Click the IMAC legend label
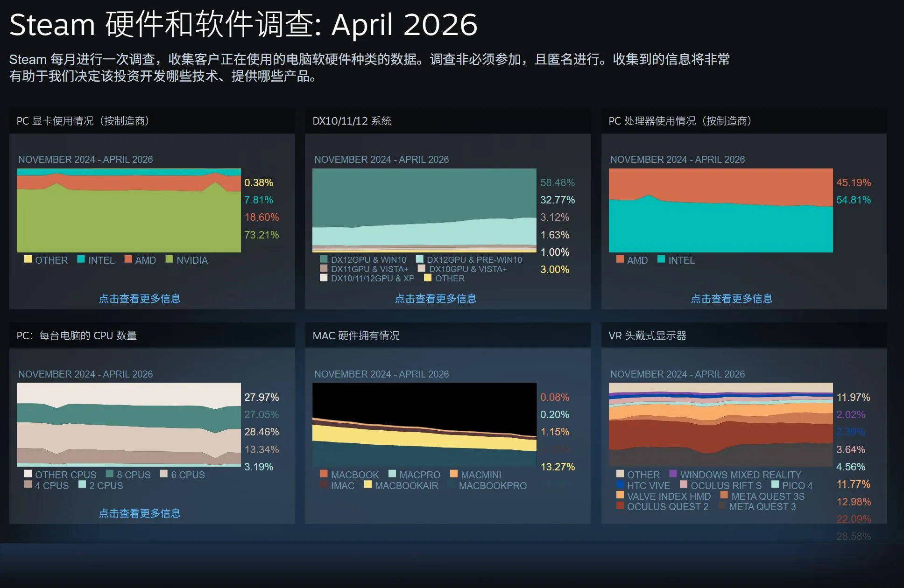Viewport: 904px width, 588px height. [343, 486]
